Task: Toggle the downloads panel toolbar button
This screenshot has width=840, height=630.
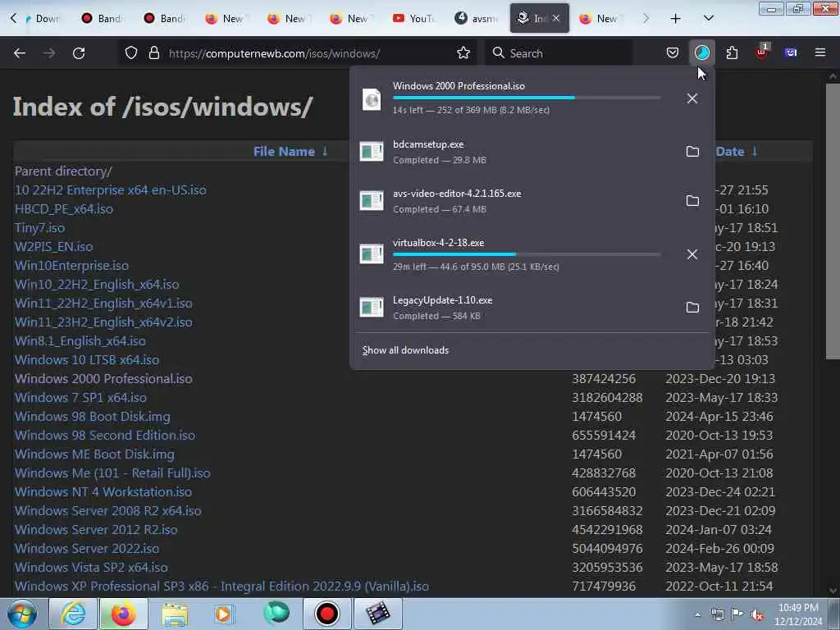Action: [x=702, y=52]
